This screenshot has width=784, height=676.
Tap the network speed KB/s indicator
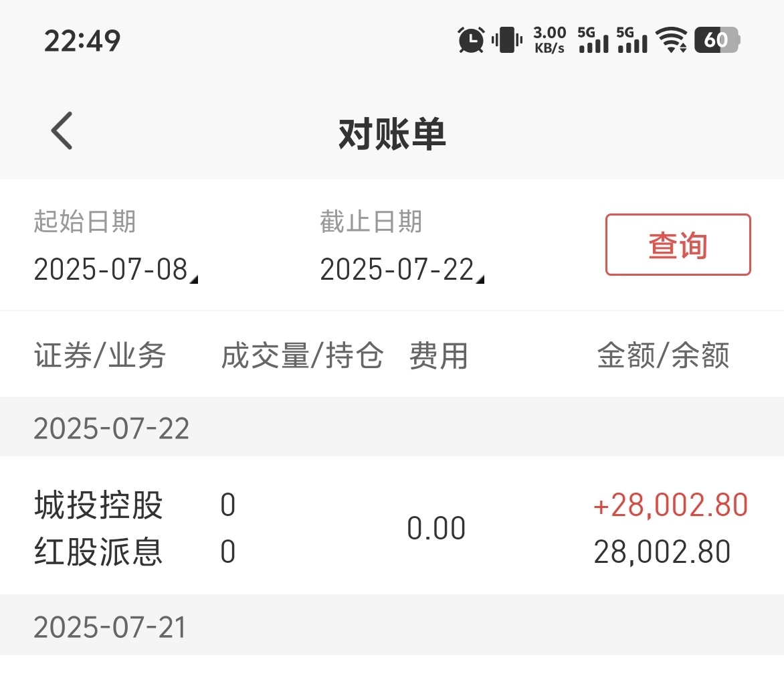pos(549,39)
